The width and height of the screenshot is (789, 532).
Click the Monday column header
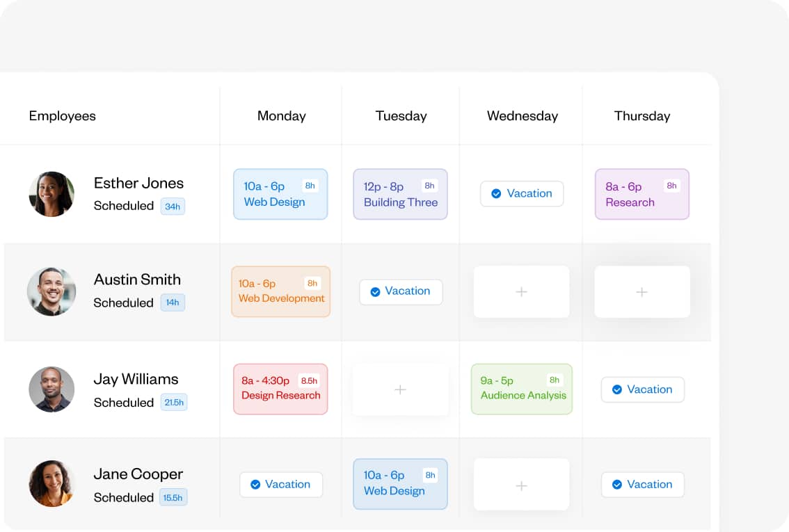tap(281, 115)
